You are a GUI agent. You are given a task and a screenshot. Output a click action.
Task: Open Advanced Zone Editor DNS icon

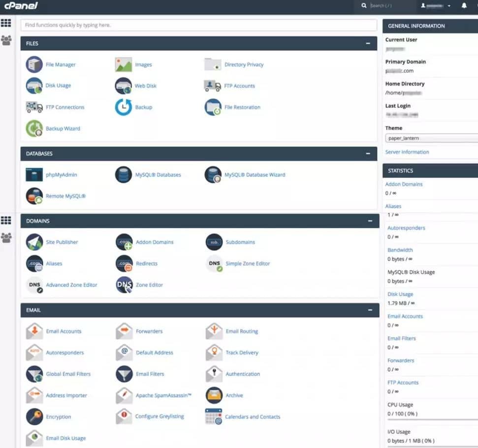coord(34,285)
